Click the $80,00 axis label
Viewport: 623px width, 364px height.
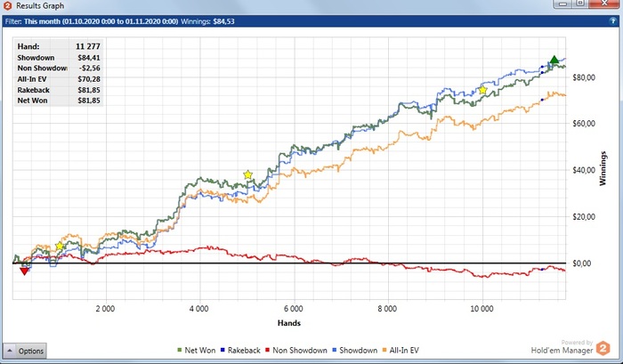click(x=584, y=77)
